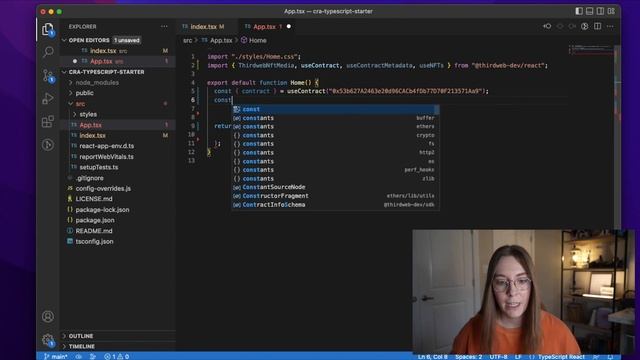Open notifications bell in status bar
The width and height of the screenshot is (640, 360).
[x=610, y=357]
